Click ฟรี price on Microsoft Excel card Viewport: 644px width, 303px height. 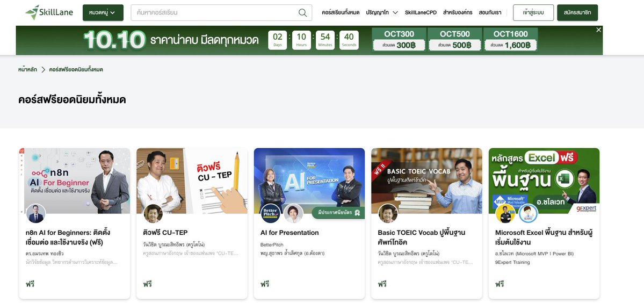(500, 284)
